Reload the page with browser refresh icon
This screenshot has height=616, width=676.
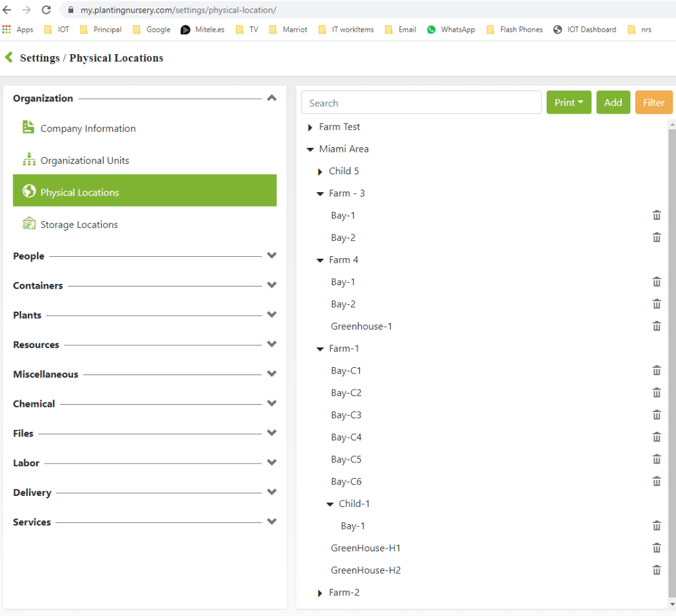click(x=46, y=10)
